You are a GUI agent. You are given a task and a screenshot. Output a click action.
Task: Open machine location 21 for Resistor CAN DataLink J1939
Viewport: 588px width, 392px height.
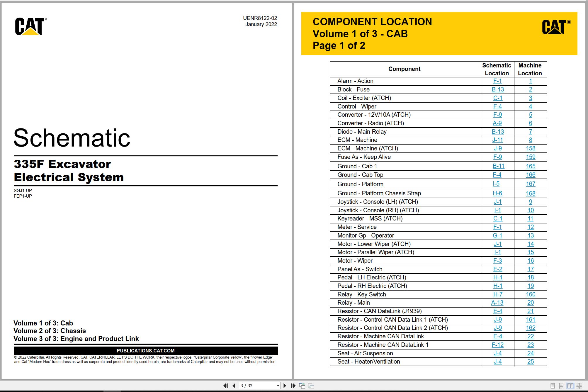pyautogui.click(x=531, y=311)
